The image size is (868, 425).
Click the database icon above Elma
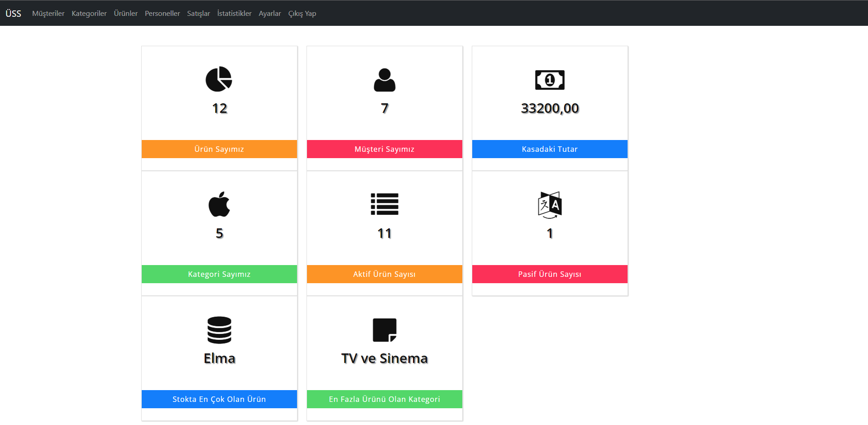pos(219,330)
